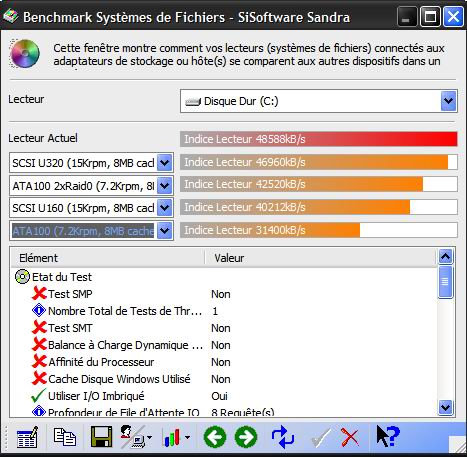The image size is (467, 457).
Task: Click the context help cursor question icon
Action: tap(387, 436)
